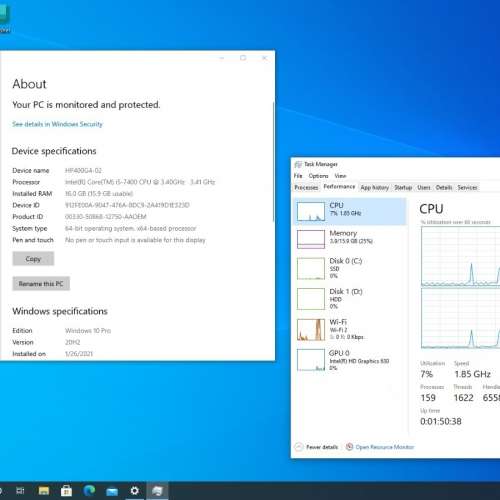Open File menu in Task Manager

pos(298,176)
